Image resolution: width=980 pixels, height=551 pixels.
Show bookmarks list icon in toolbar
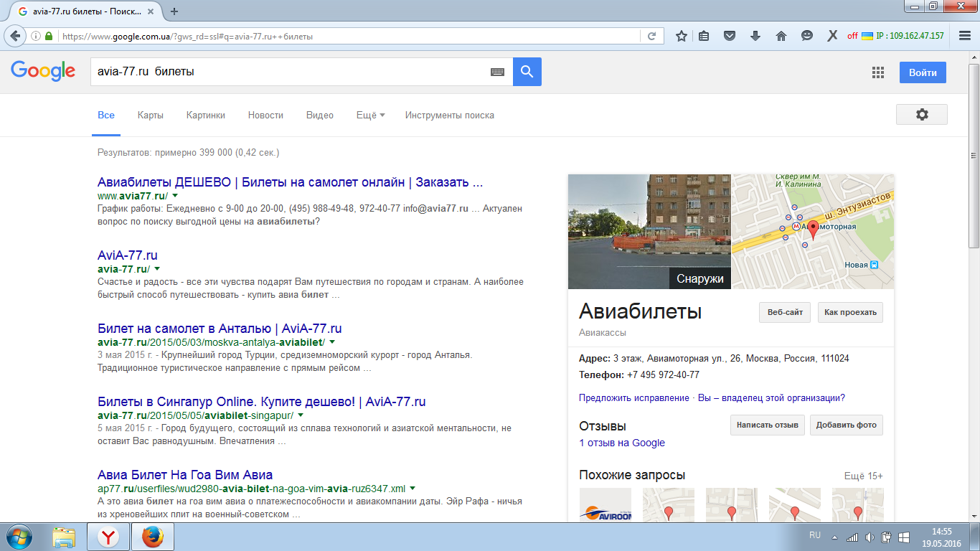pyautogui.click(x=704, y=36)
